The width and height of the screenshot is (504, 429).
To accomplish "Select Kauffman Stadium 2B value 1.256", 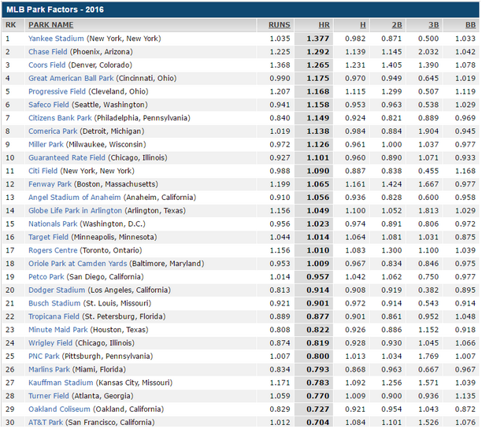I will [391, 383].
